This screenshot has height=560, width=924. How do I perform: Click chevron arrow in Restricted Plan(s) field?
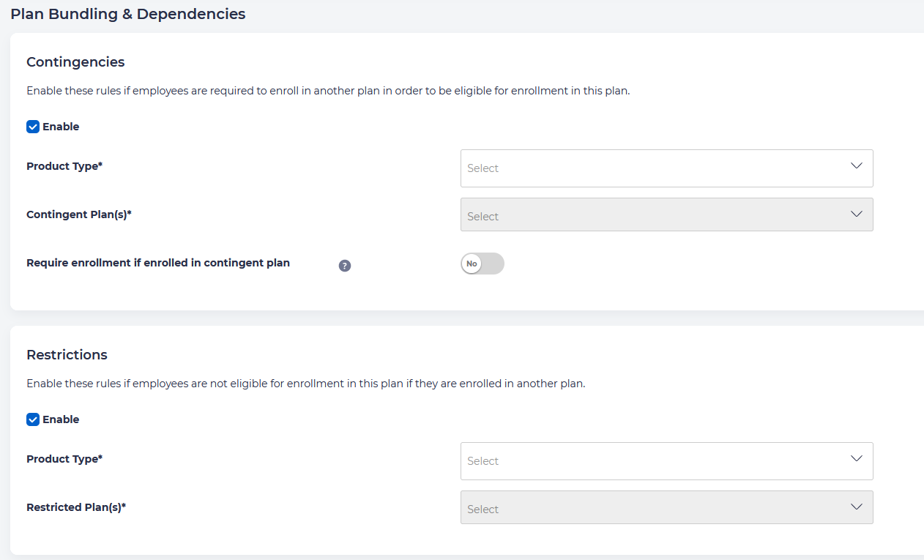coord(857,507)
